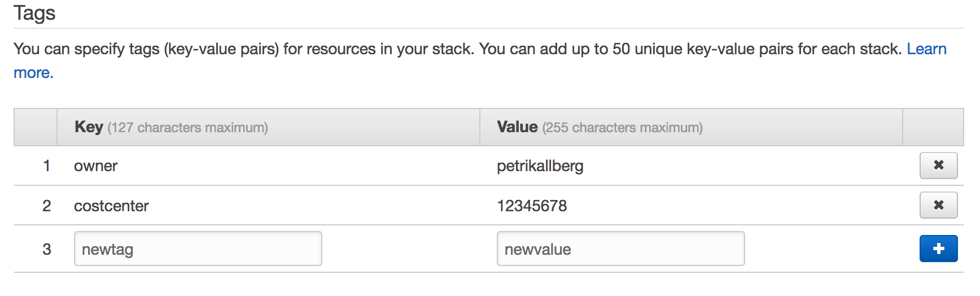980x296 pixels.
Task: Click the Key column header
Action: (x=268, y=127)
